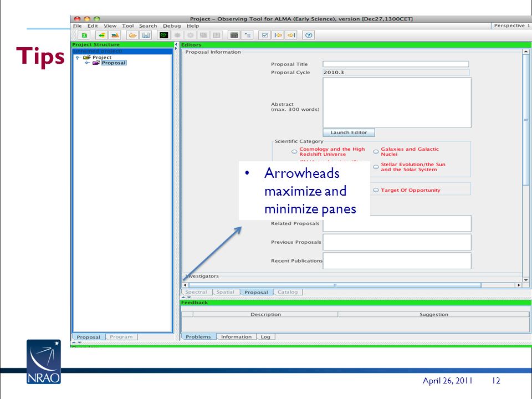The image size is (532, 399).
Task: Select Proposal tab under Project Structure
Action: (x=89, y=337)
